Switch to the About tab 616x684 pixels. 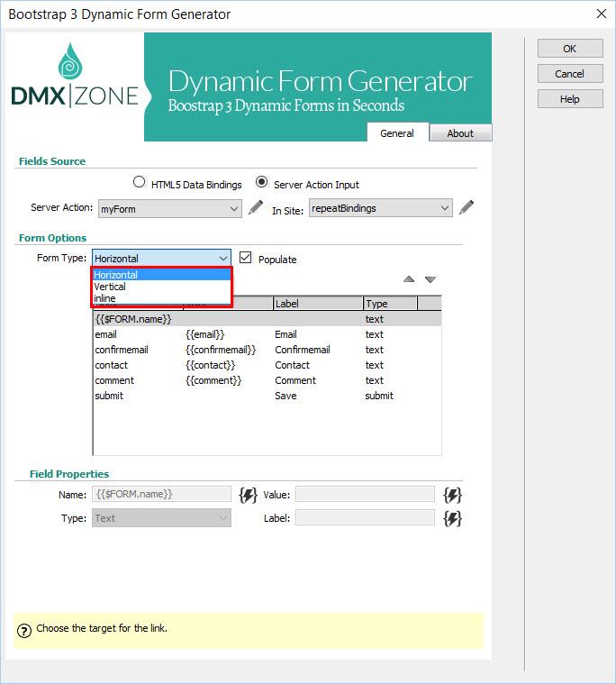point(460,133)
